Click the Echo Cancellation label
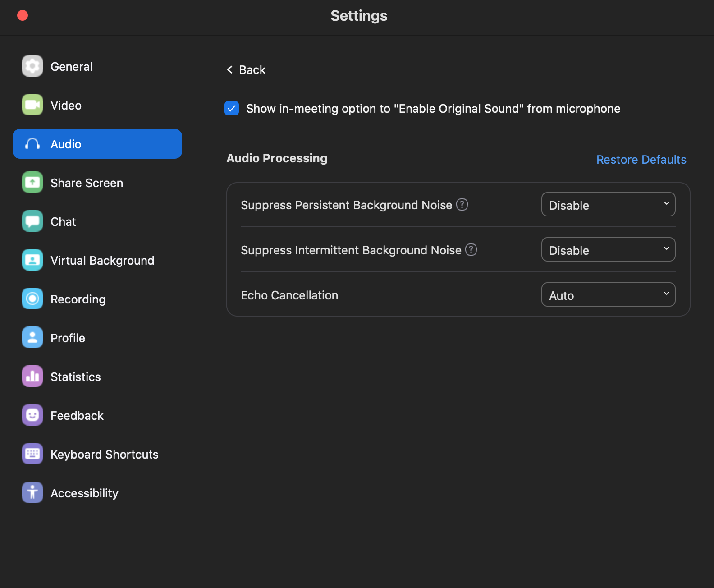 point(289,295)
